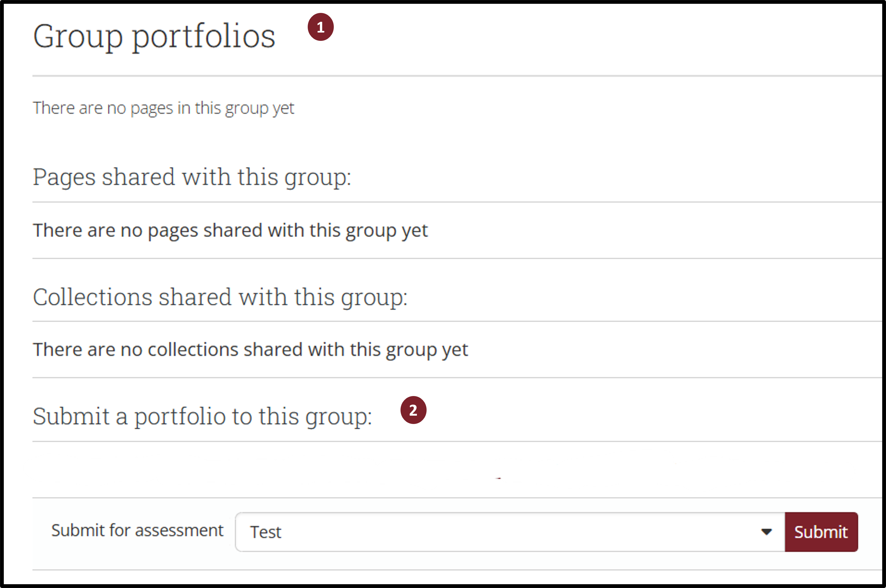The height and width of the screenshot is (588, 886).
Task: Click the Pages shared with this group heading
Action: click(x=192, y=177)
